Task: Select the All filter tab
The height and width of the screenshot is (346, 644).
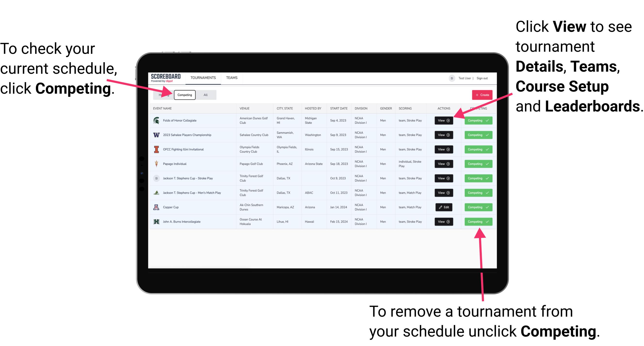Action: [204, 95]
